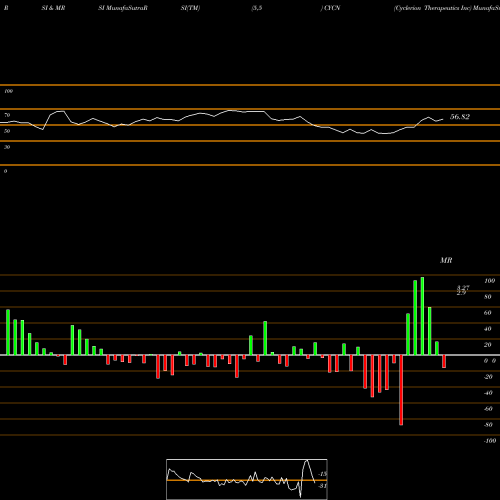Click the SI MunafaSutraR header text
Screen dimensions: 500x500
[x=123, y=8]
